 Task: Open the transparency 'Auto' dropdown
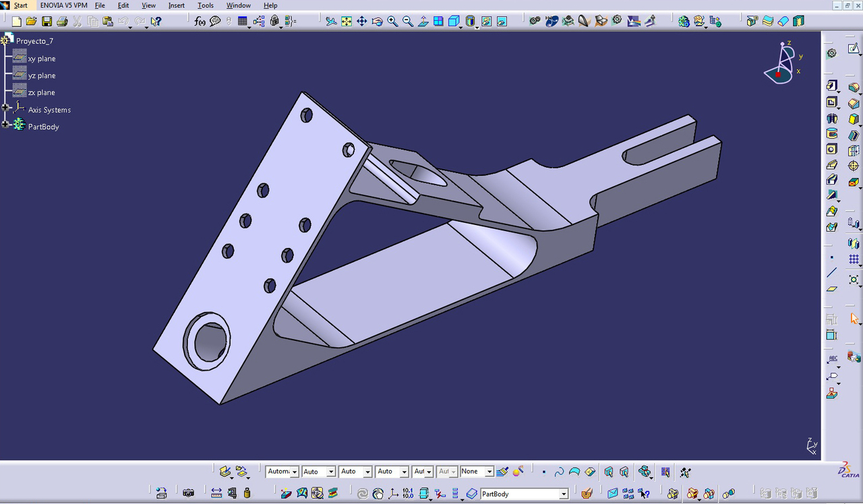tap(330, 472)
